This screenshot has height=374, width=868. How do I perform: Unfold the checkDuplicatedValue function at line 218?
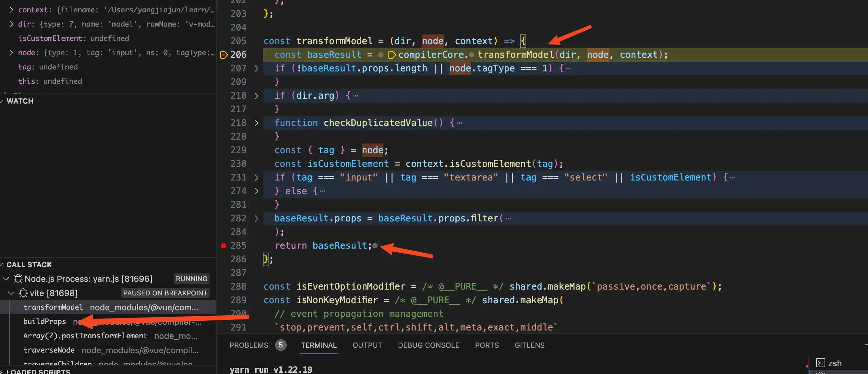[x=257, y=123]
